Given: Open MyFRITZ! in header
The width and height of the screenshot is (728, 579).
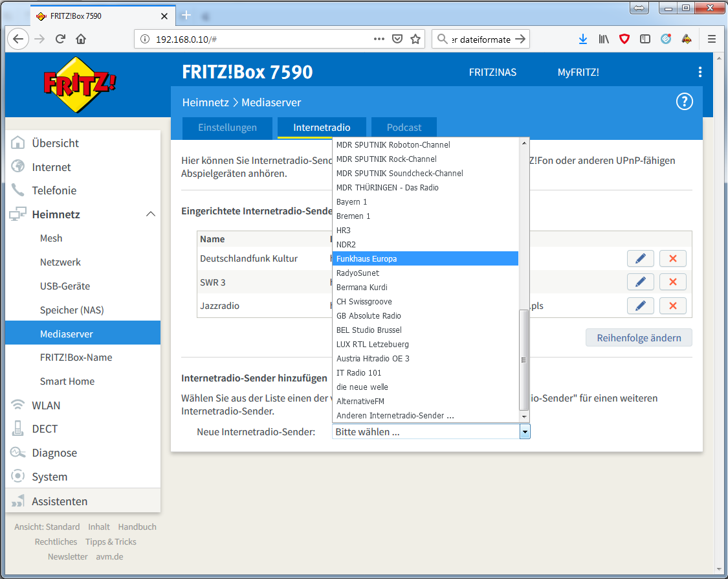Looking at the screenshot, I should [x=578, y=73].
